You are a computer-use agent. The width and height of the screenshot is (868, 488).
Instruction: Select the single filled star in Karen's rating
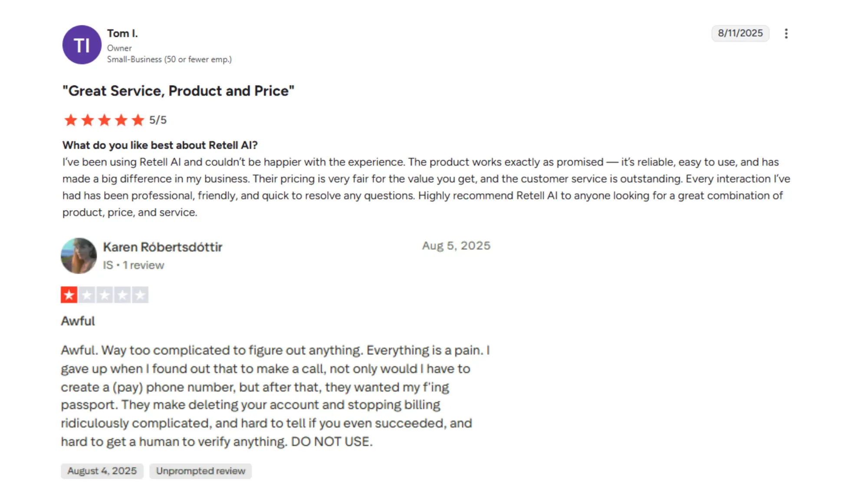tap(70, 294)
